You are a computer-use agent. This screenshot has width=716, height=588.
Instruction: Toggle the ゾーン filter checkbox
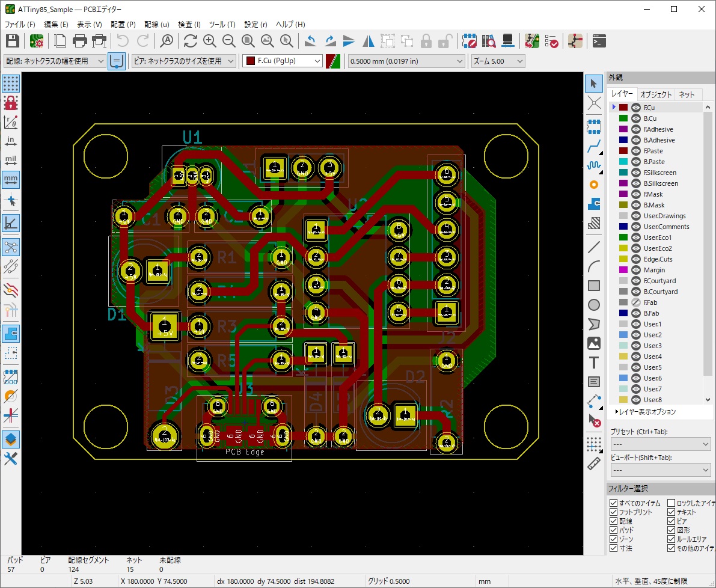(614, 539)
